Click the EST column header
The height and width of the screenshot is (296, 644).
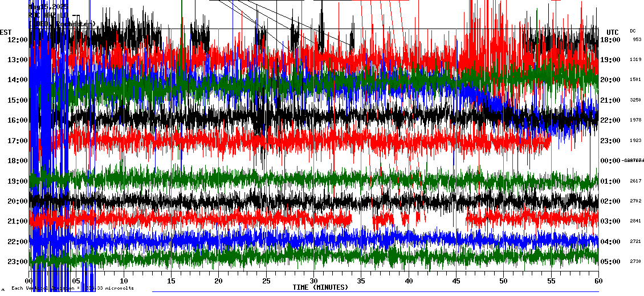(x=6, y=32)
